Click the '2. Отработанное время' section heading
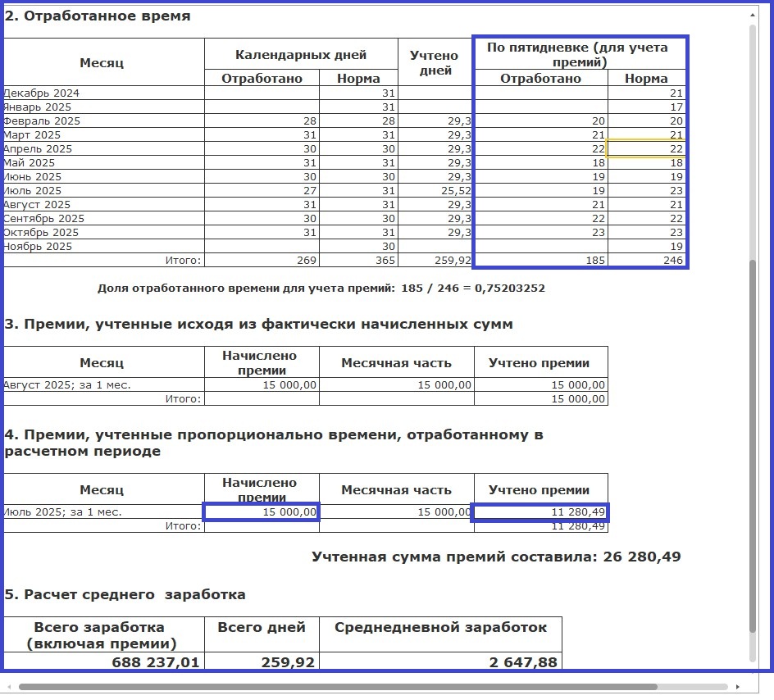The height and width of the screenshot is (700, 774). tap(98, 16)
